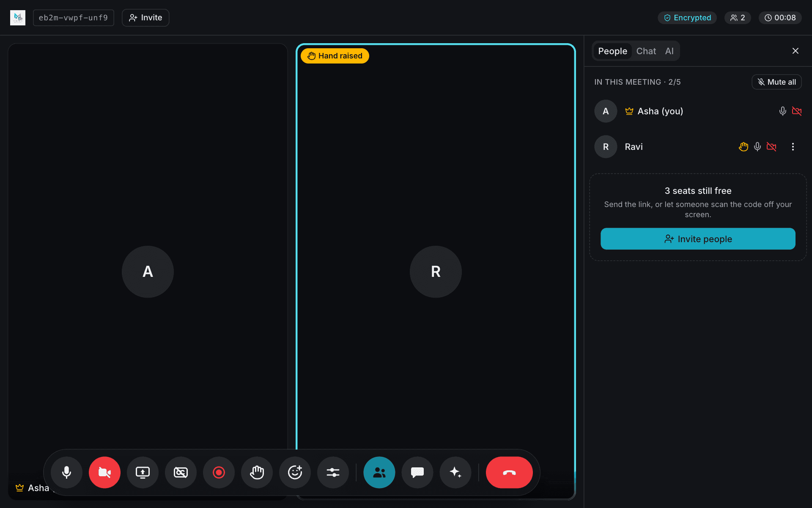
Task: Toggle the People panel button in the toolbar
Action: pos(379,472)
